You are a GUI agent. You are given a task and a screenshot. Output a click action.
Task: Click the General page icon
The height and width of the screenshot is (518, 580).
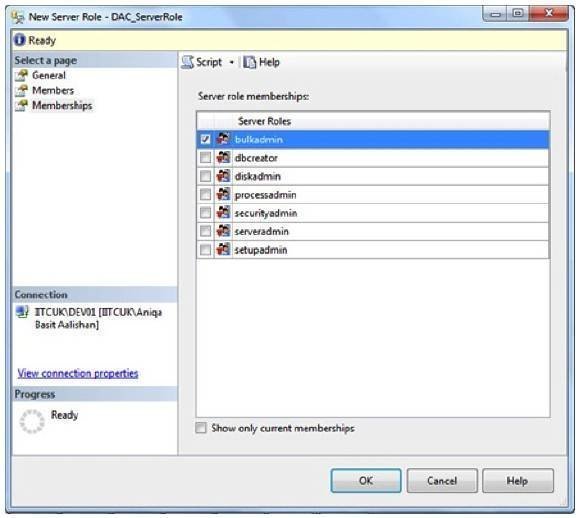(21, 75)
